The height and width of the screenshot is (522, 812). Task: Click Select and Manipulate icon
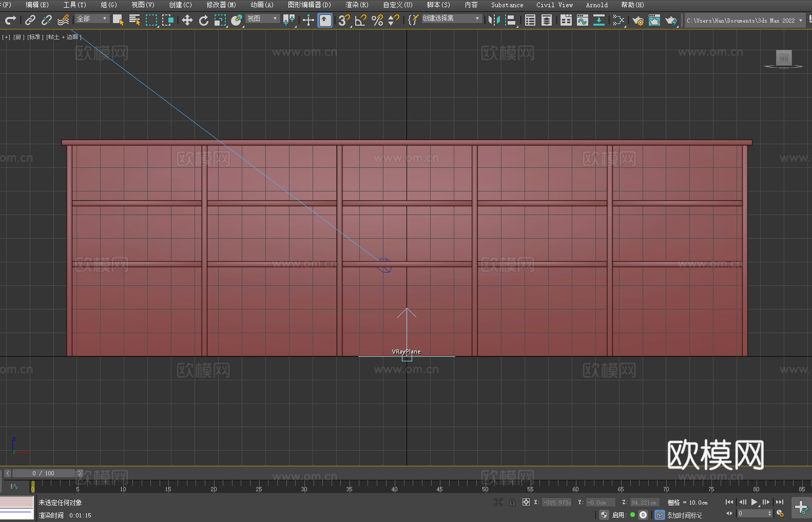pyautogui.click(x=308, y=20)
